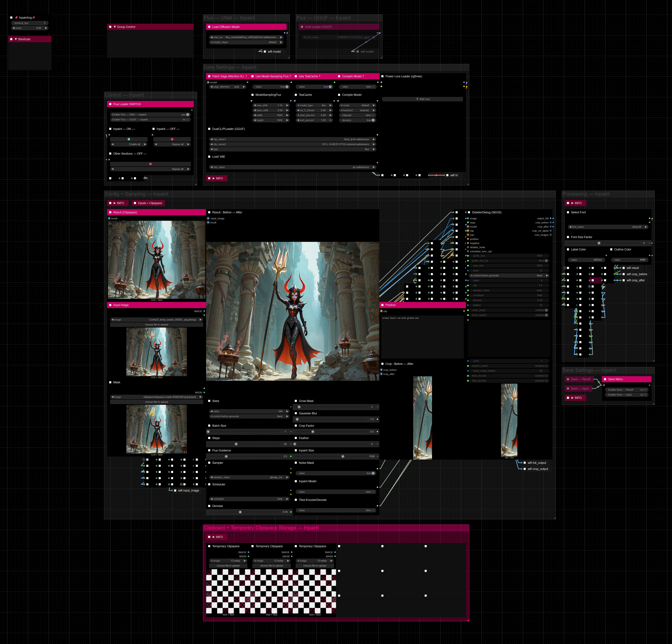Adjust the Denoise slider handle

point(240,512)
